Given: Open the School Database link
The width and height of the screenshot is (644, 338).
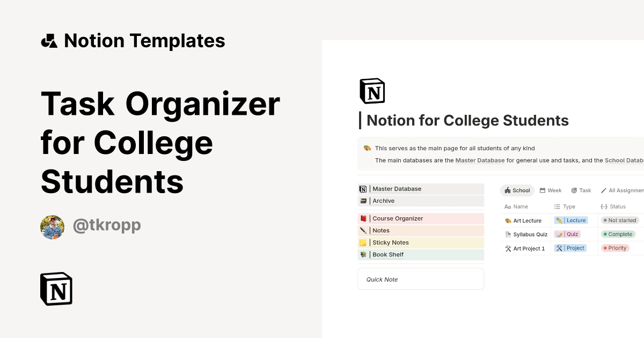Looking at the screenshot, I should [x=624, y=160].
